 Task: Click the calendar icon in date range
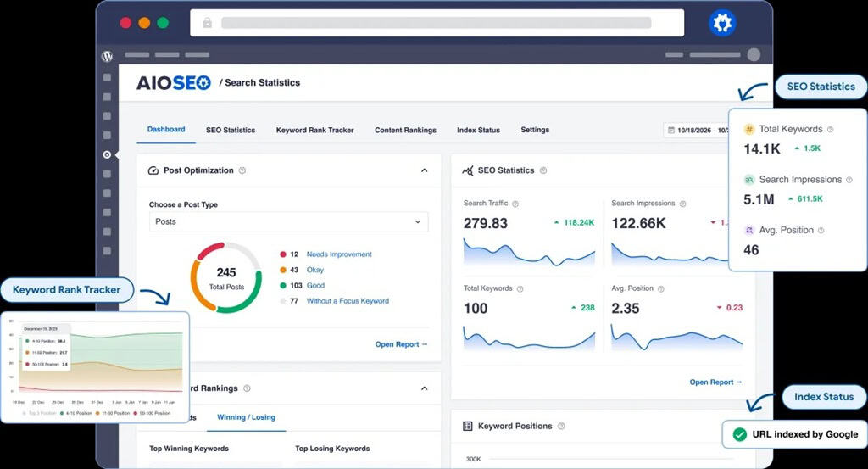671,130
